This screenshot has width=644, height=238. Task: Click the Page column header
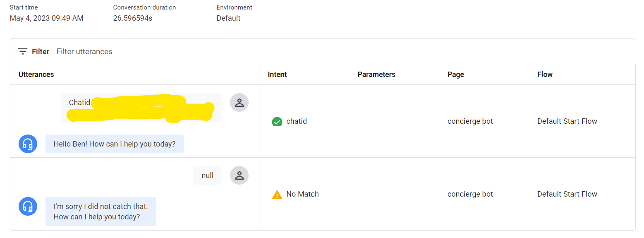[x=455, y=75]
